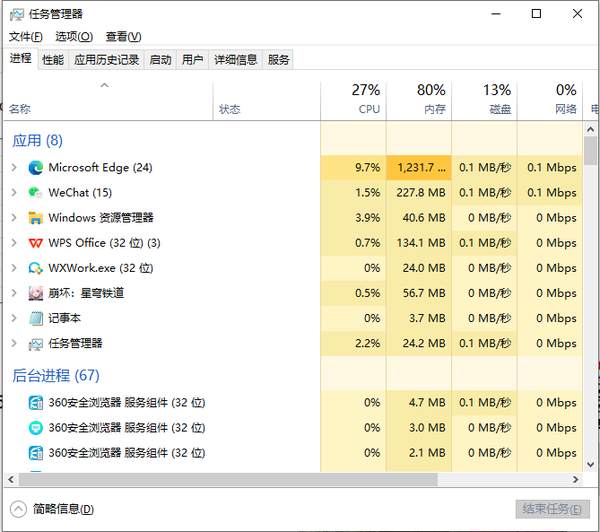Click the WPS Office icon
This screenshot has height=532, width=600.
click(36, 243)
